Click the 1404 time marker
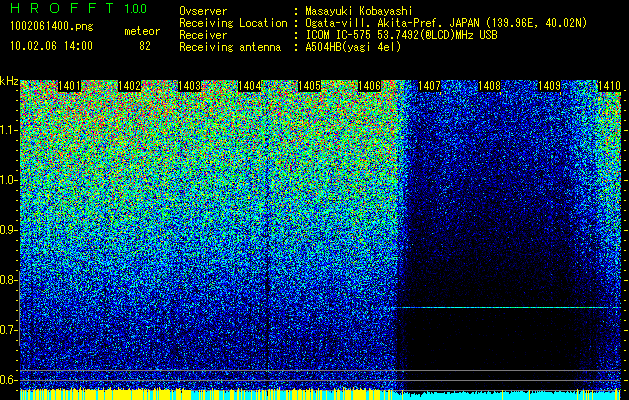 click(250, 86)
